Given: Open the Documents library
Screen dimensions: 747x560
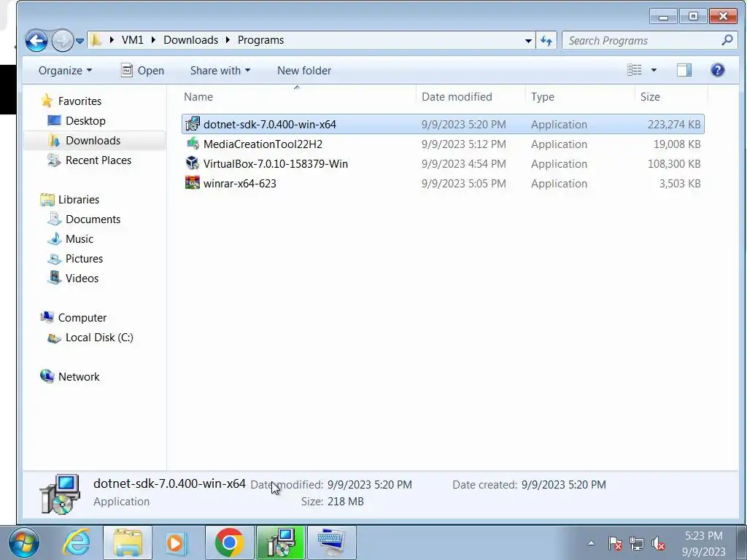Looking at the screenshot, I should [93, 219].
